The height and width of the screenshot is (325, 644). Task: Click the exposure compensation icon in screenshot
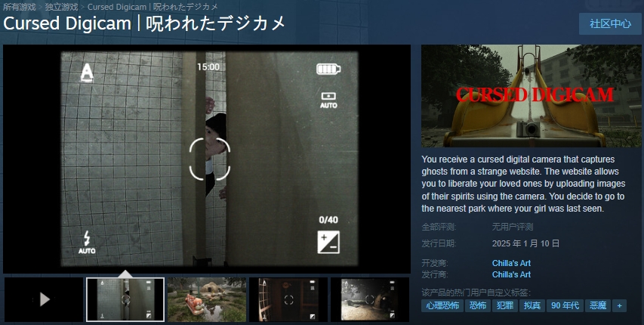328,243
